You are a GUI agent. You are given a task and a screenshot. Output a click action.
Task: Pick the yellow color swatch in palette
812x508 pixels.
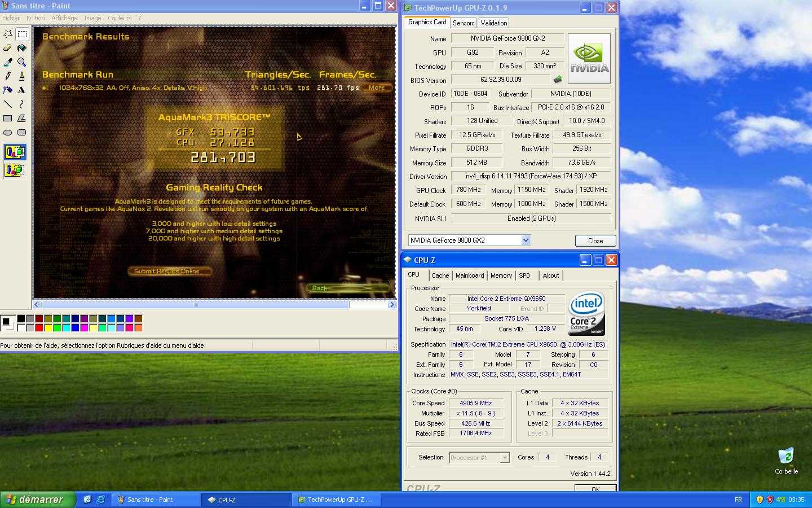point(48,327)
